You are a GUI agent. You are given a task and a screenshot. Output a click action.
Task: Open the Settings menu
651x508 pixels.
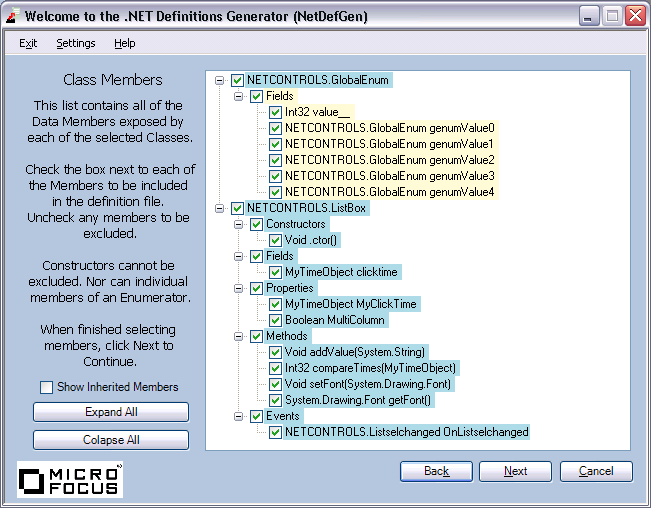[x=76, y=43]
